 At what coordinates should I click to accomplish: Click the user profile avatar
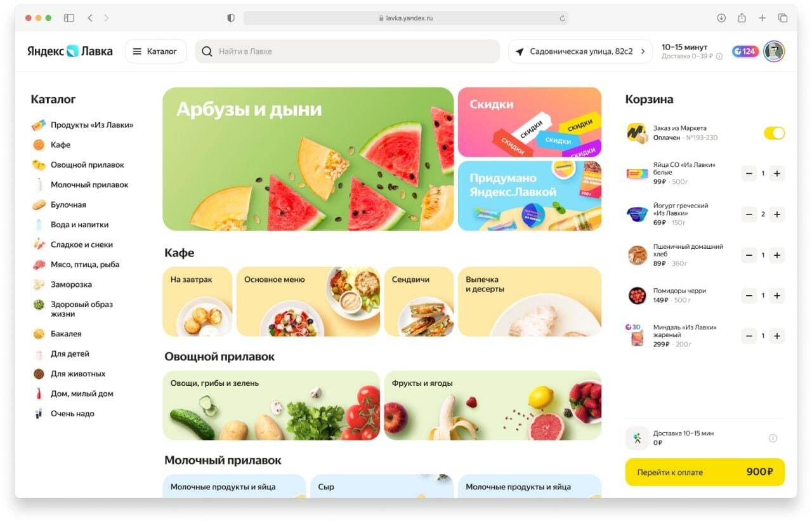774,51
